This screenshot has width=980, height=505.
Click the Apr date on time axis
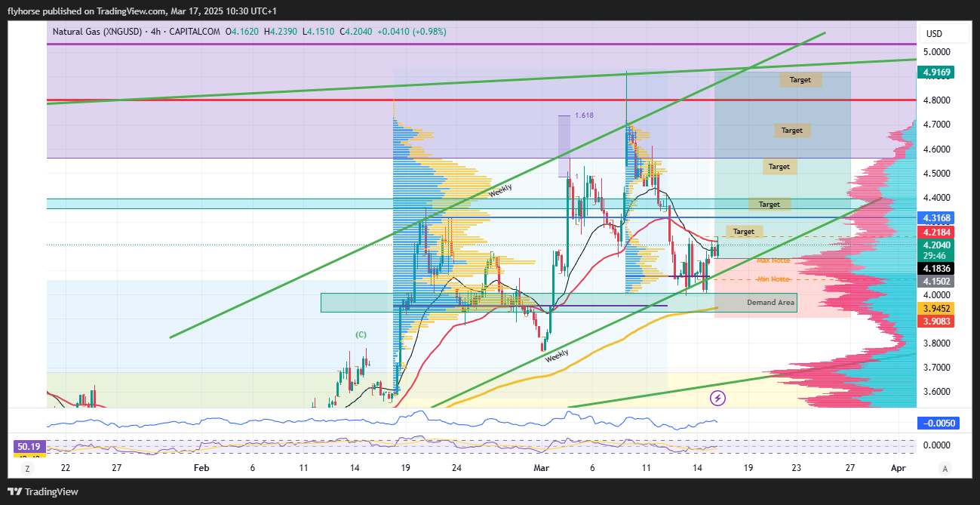coord(898,468)
